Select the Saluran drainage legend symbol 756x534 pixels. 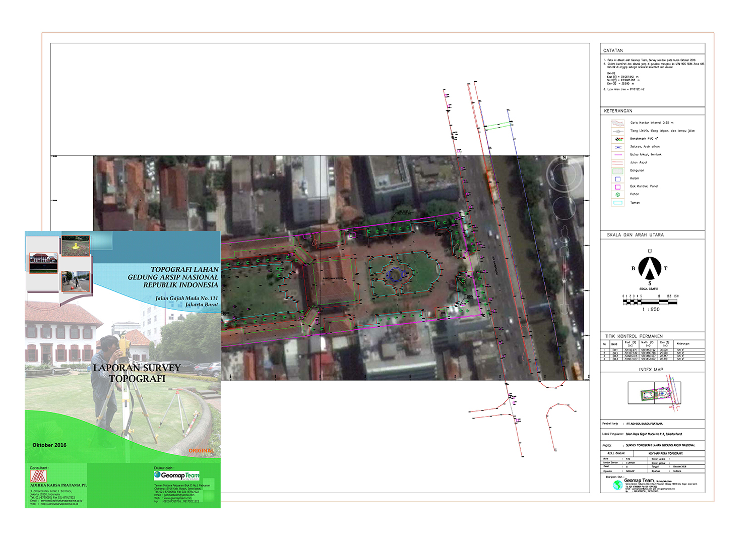pos(617,147)
